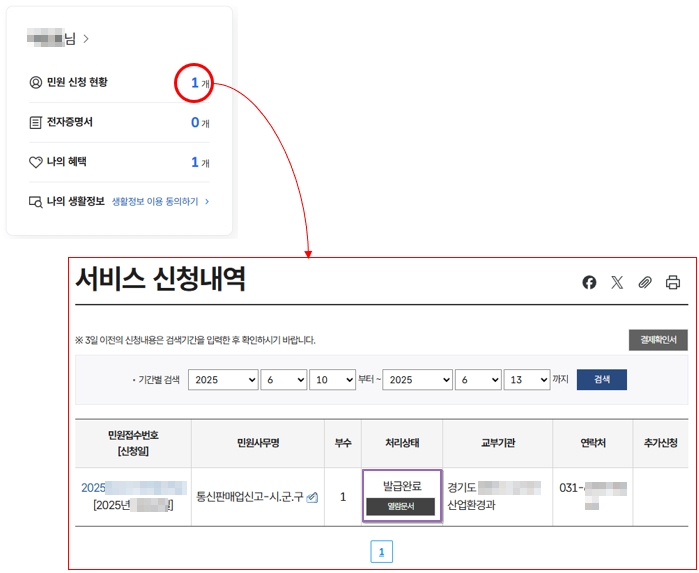This screenshot has width=699, height=573.
Task: Open the start day dropdown showing 10
Action: pos(333,379)
